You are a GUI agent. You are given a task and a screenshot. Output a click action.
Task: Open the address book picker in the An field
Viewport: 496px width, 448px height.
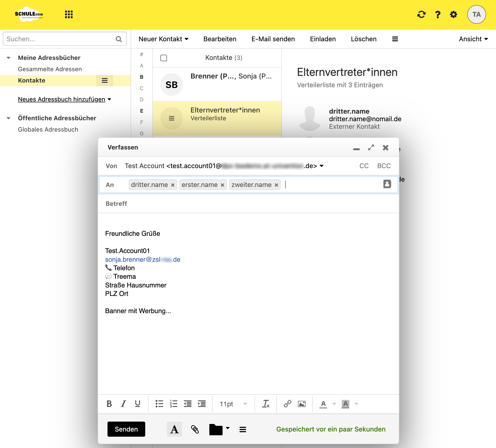coord(387,184)
